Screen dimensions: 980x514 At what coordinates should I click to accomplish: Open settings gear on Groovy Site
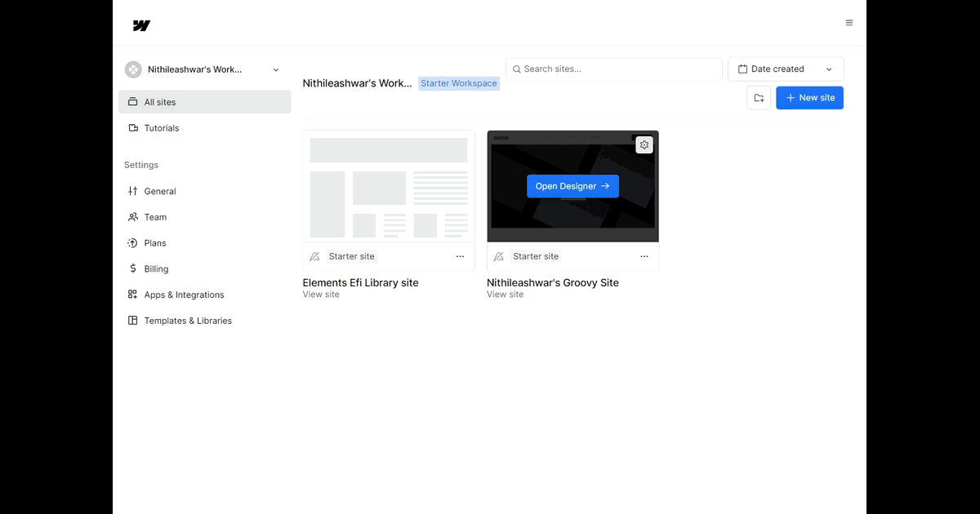pos(644,144)
